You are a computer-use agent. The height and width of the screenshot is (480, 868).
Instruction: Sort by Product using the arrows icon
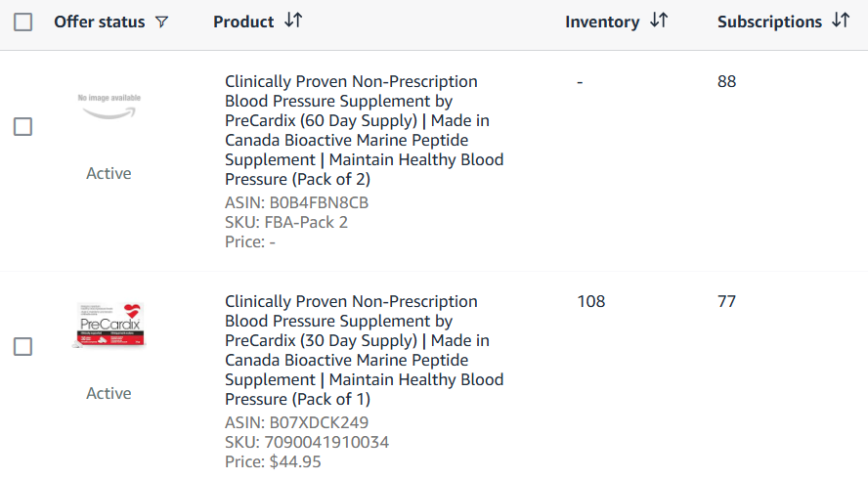pos(293,21)
